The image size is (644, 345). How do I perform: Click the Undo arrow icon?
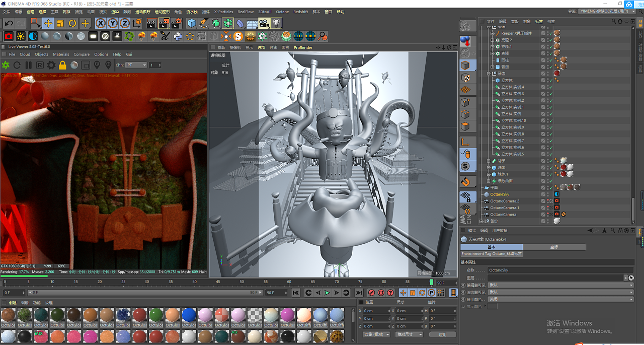coord(9,23)
